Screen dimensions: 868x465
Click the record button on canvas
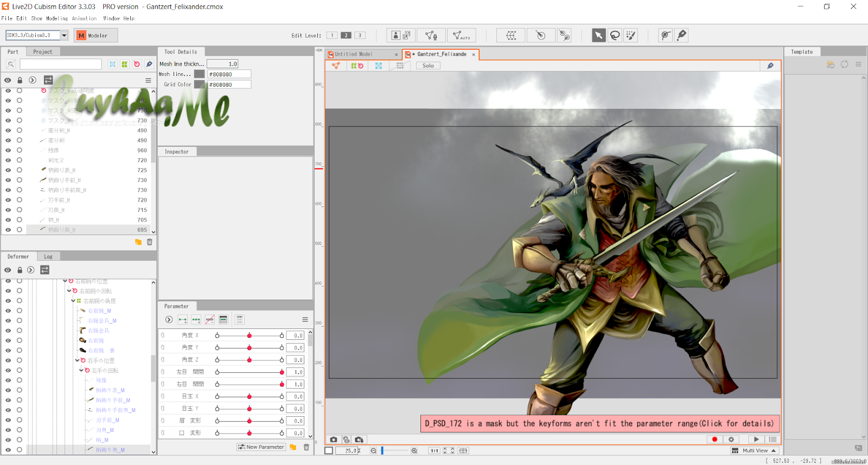coord(714,440)
